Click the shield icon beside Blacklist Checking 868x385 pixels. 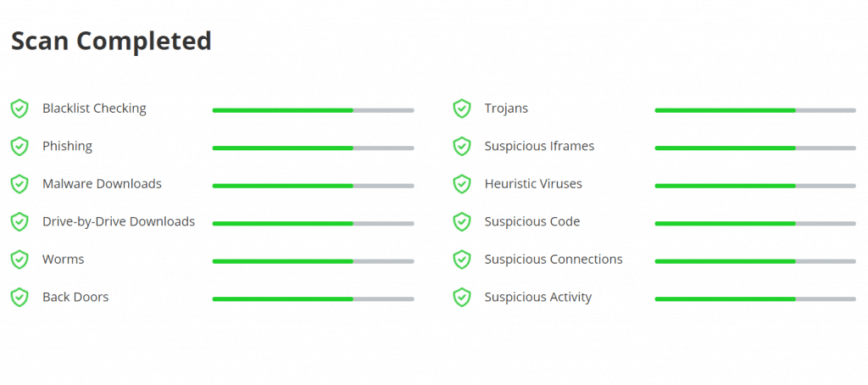pyautogui.click(x=19, y=109)
